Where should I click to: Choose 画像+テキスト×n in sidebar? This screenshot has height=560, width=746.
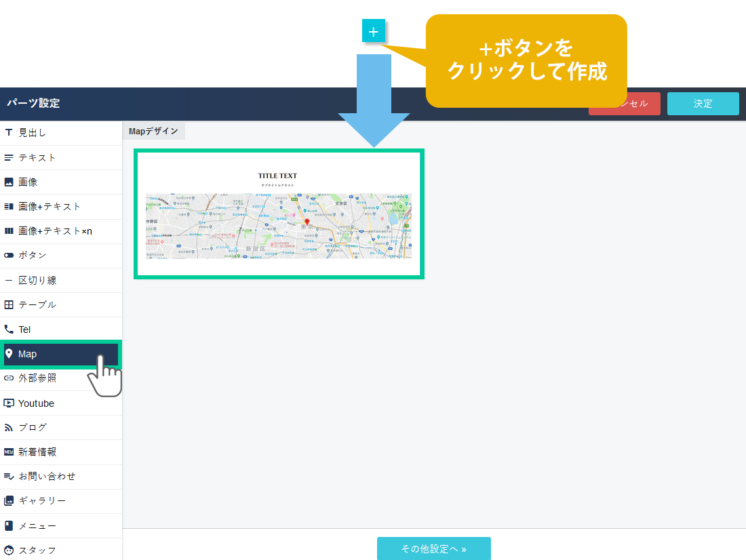pyautogui.click(x=55, y=231)
